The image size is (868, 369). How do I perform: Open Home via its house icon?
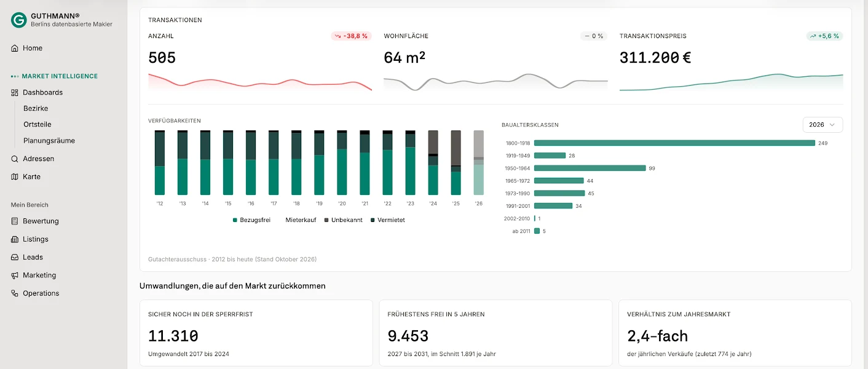click(x=15, y=48)
